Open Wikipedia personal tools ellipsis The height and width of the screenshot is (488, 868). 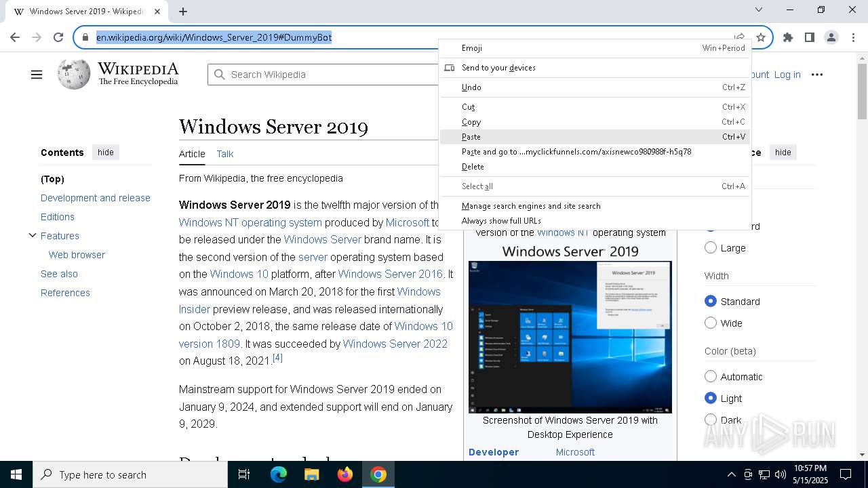tap(817, 75)
